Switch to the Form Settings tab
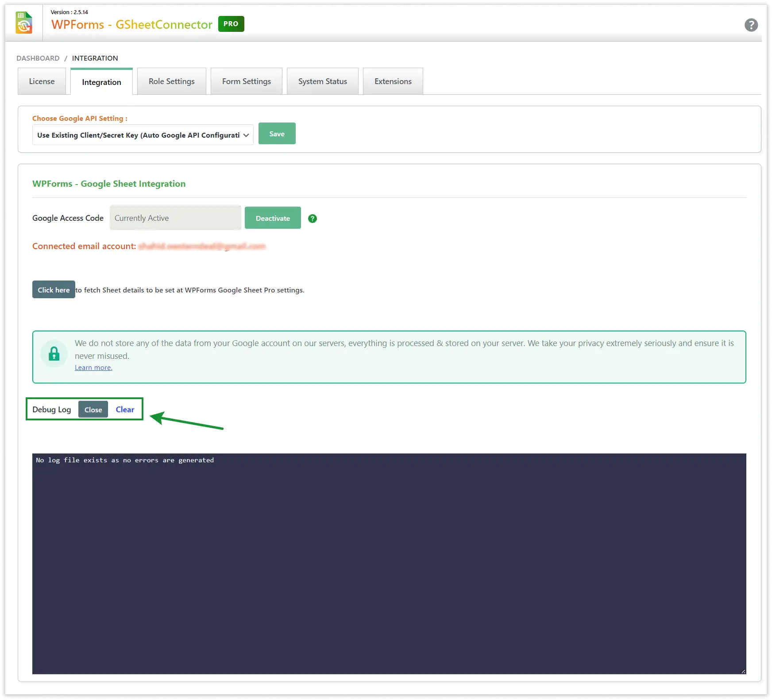772x700 pixels. 246,81
